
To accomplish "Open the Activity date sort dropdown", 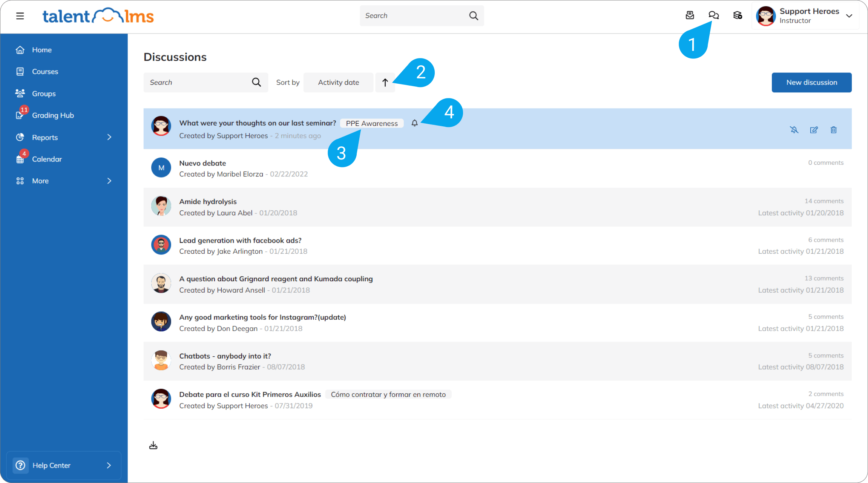I will (338, 82).
